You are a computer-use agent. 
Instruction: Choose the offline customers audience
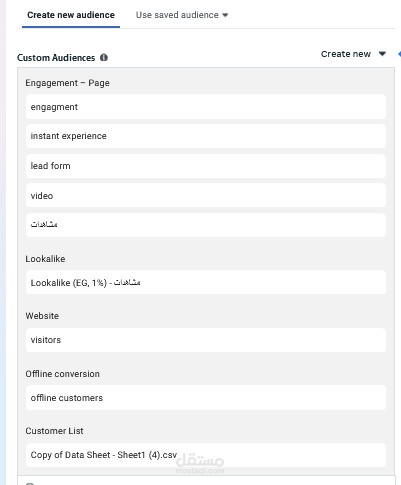[x=206, y=398]
